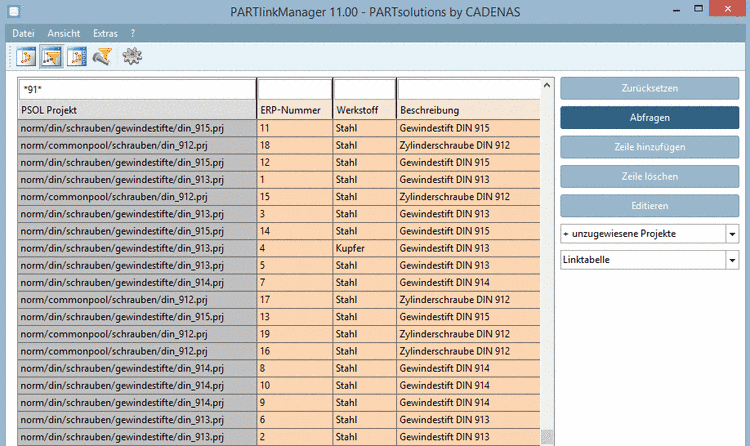Open the Ansicht menu
Screen dimensions: 750x446
tap(64, 33)
